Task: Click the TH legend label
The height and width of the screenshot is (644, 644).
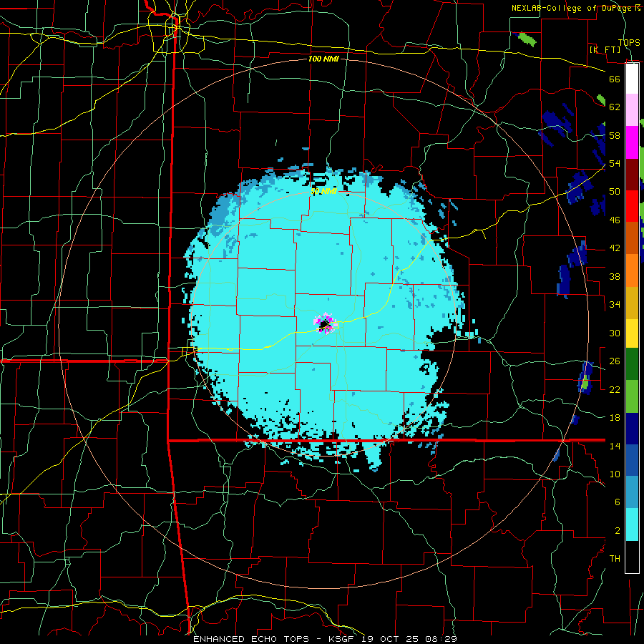Action: (x=615, y=559)
